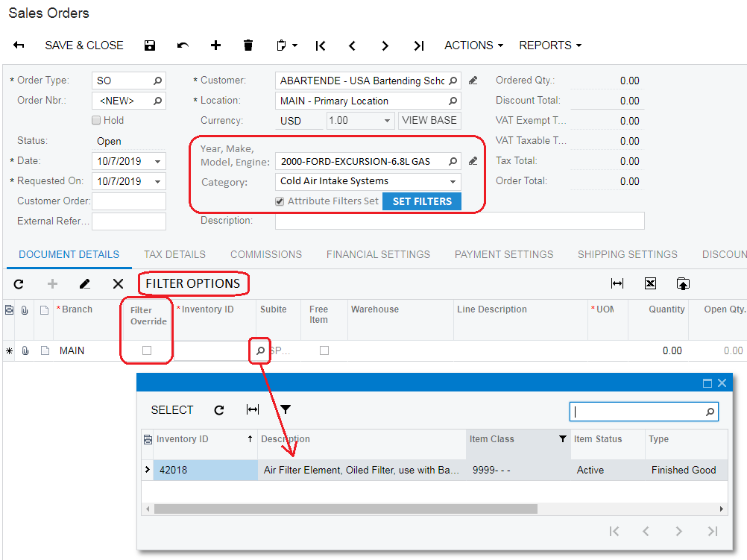
Task: Open the Date dropdown calendar
Action: pyautogui.click(x=158, y=162)
